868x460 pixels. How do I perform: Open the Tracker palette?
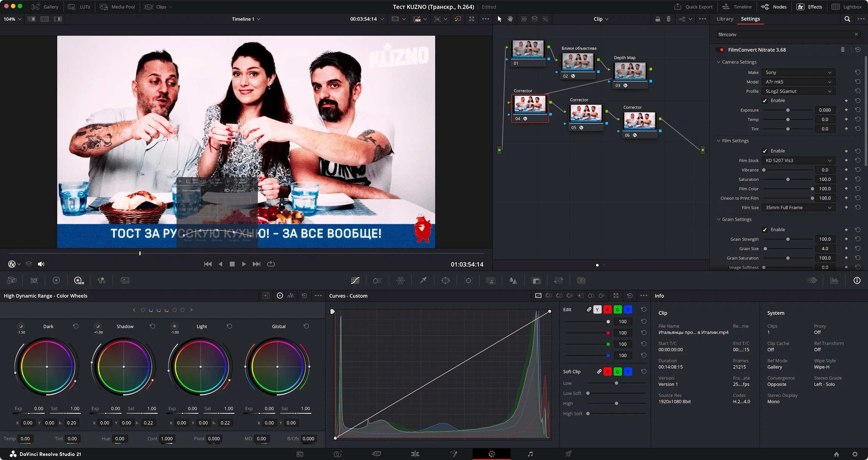click(x=468, y=280)
